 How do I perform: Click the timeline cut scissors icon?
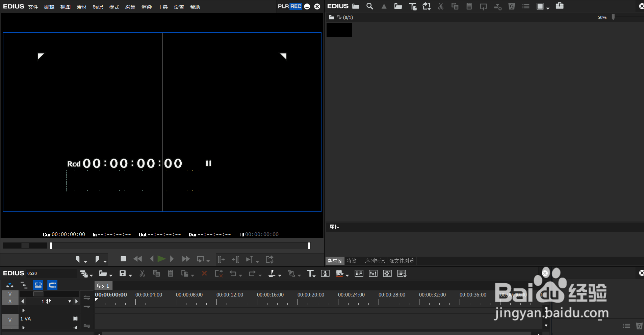pyautogui.click(x=142, y=274)
